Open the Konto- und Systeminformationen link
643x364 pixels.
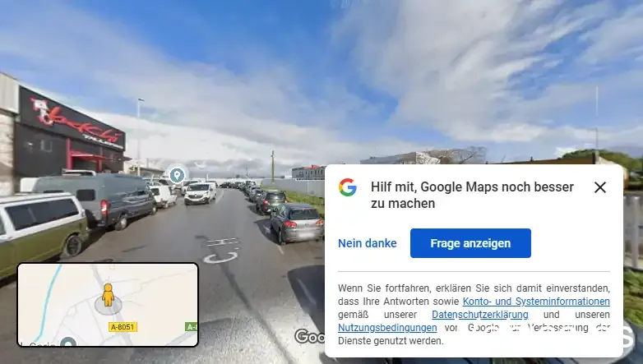536,302
